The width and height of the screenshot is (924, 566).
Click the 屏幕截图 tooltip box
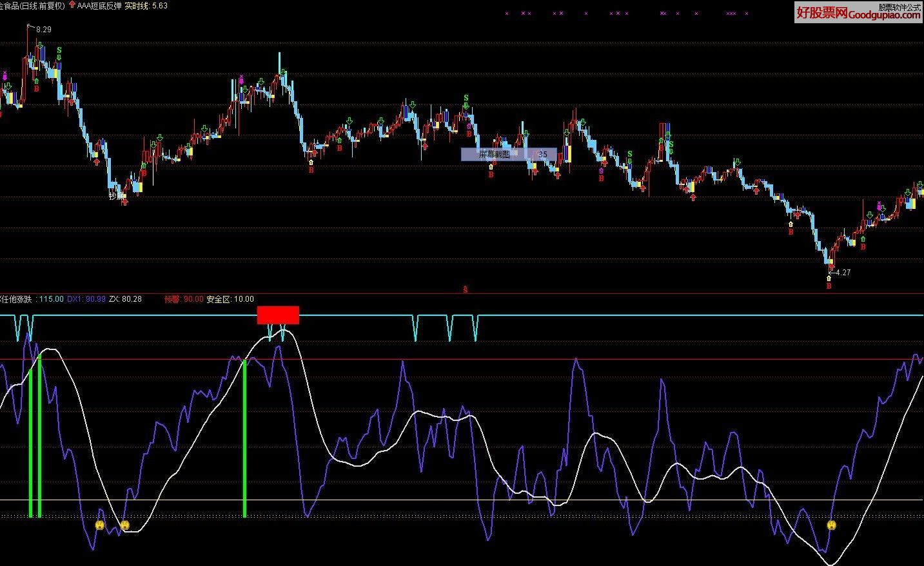(x=508, y=154)
